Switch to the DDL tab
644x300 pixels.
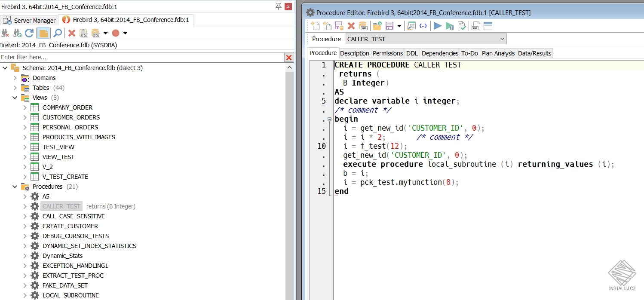point(412,53)
